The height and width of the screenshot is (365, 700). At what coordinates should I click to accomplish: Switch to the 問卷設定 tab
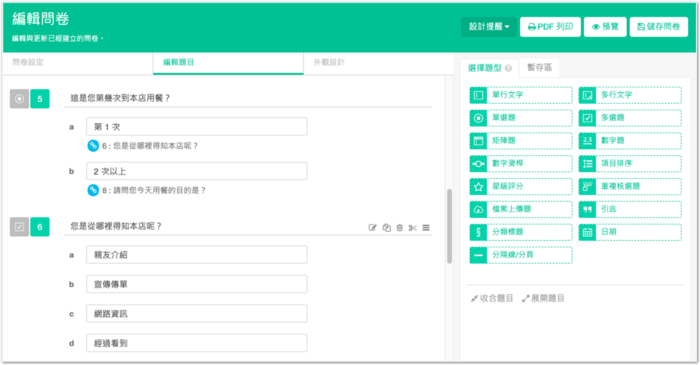pos(78,62)
